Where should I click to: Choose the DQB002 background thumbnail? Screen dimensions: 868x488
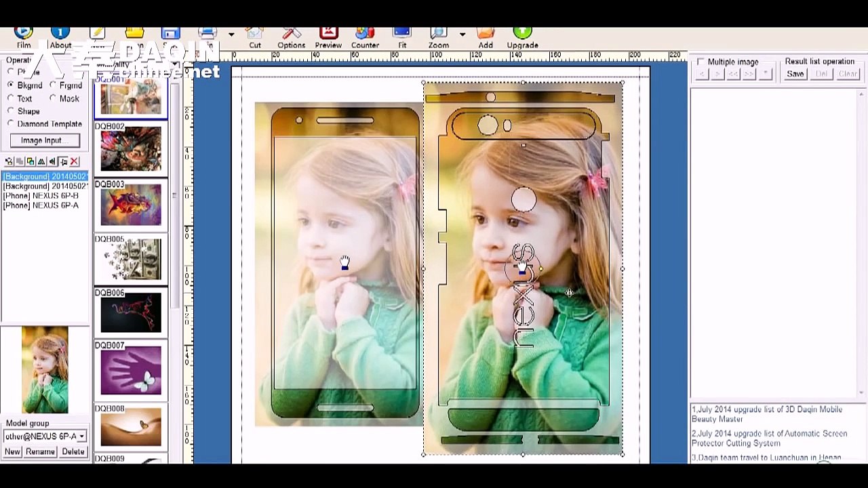(x=131, y=150)
